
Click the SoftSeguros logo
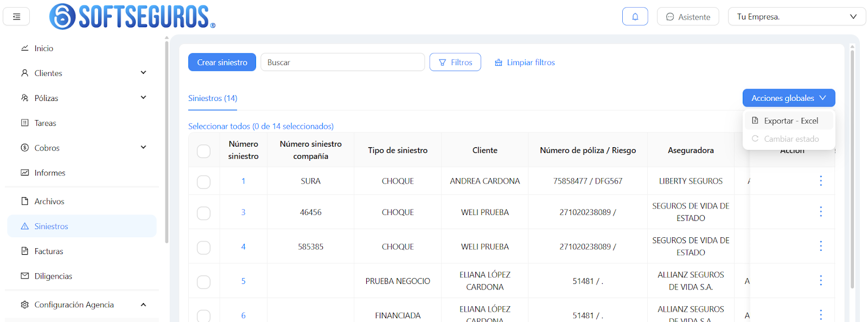pyautogui.click(x=132, y=16)
